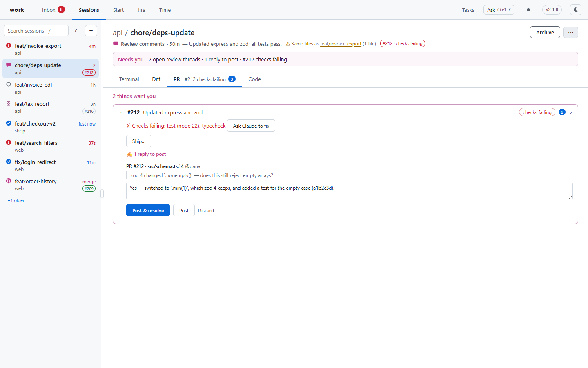This screenshot has width=588, height=368.
Task: Click Post & resolve button
Action: [148, 211]
